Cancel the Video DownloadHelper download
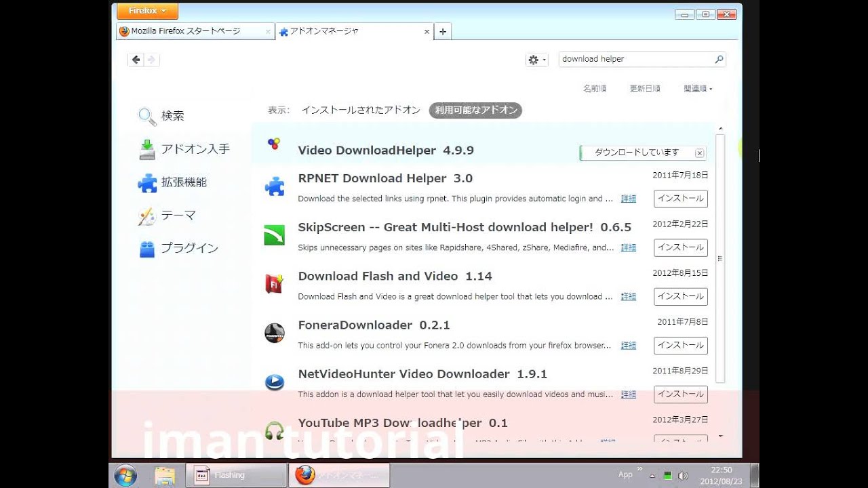The width and height of the screenshot is (868, 488). (700, 153)
